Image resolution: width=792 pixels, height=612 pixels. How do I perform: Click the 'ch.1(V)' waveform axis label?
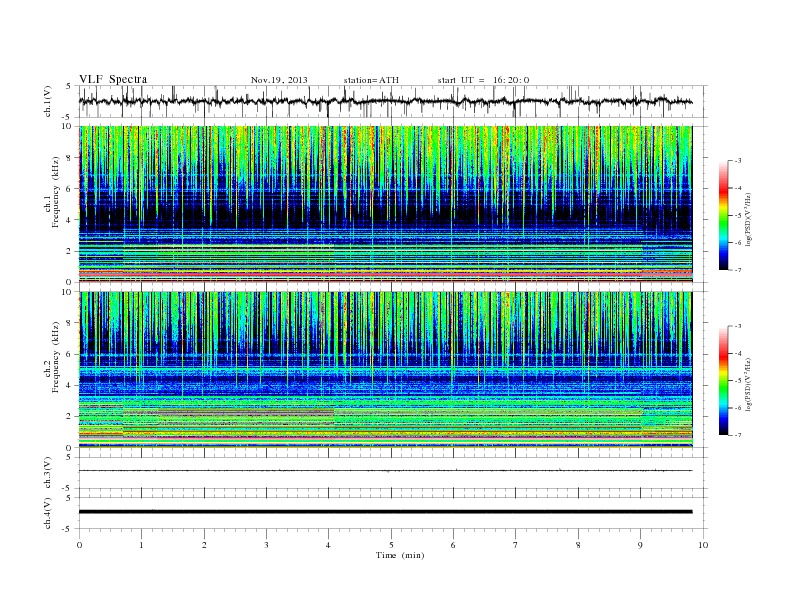[48, 101]
